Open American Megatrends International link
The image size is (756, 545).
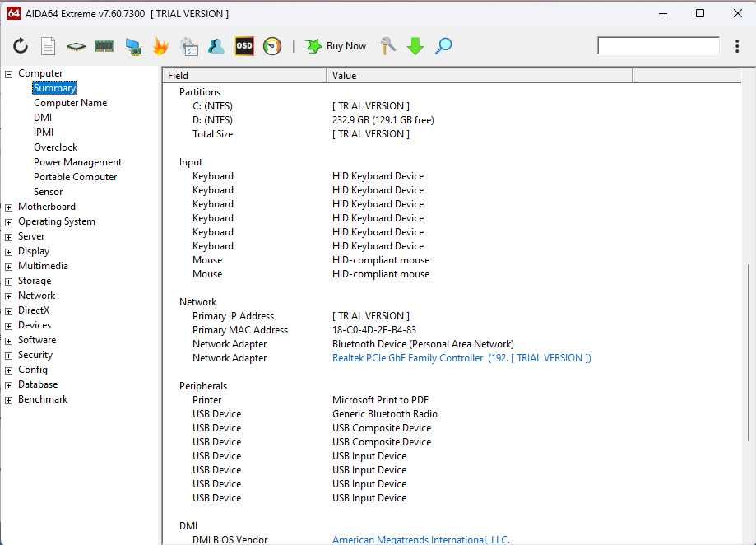(421, 539)
